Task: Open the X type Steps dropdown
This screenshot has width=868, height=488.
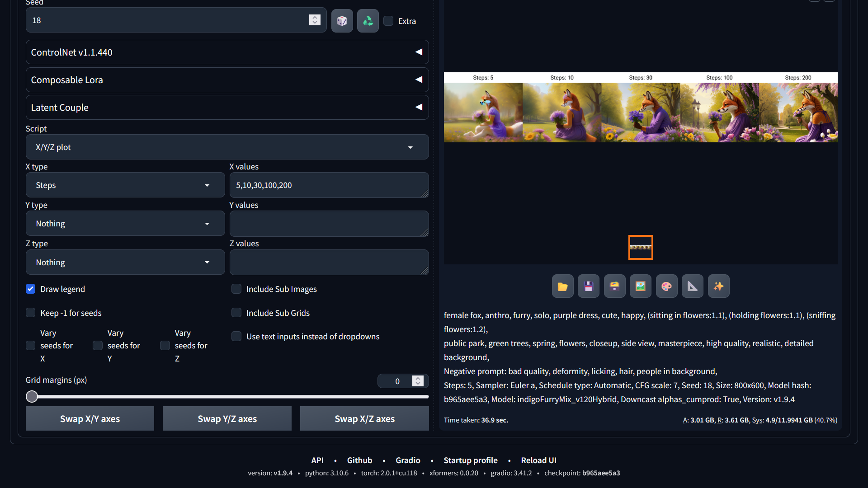Action: [x=125, y=185]
